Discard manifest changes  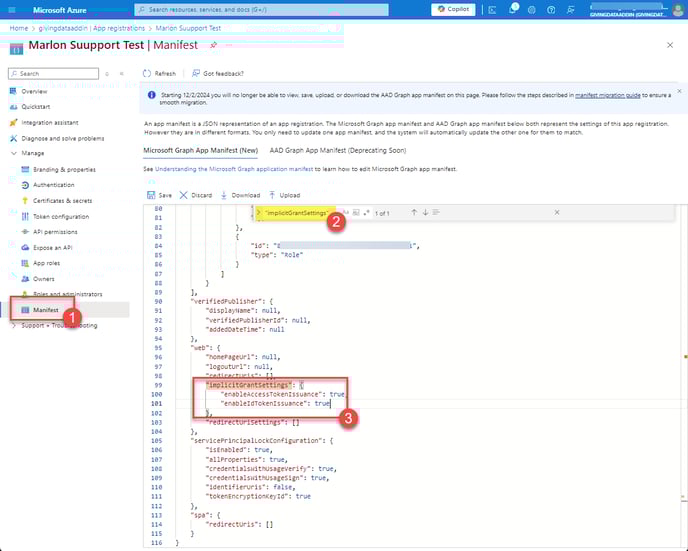[196, 195]
